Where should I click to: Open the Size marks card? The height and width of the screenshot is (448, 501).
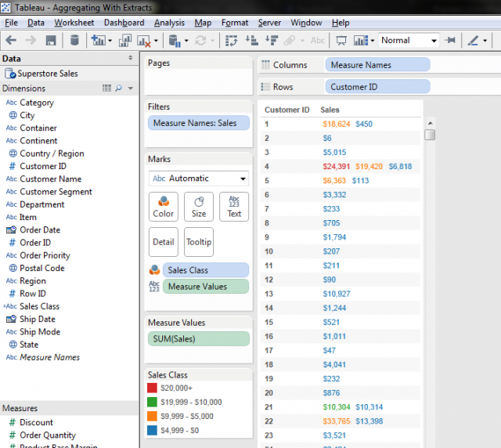(x=199, y=207)
